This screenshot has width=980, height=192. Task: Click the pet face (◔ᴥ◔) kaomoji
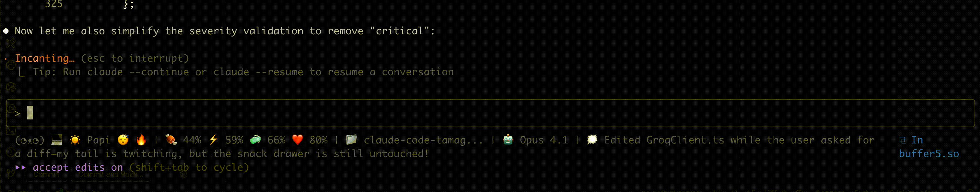[x=29, y=140]
